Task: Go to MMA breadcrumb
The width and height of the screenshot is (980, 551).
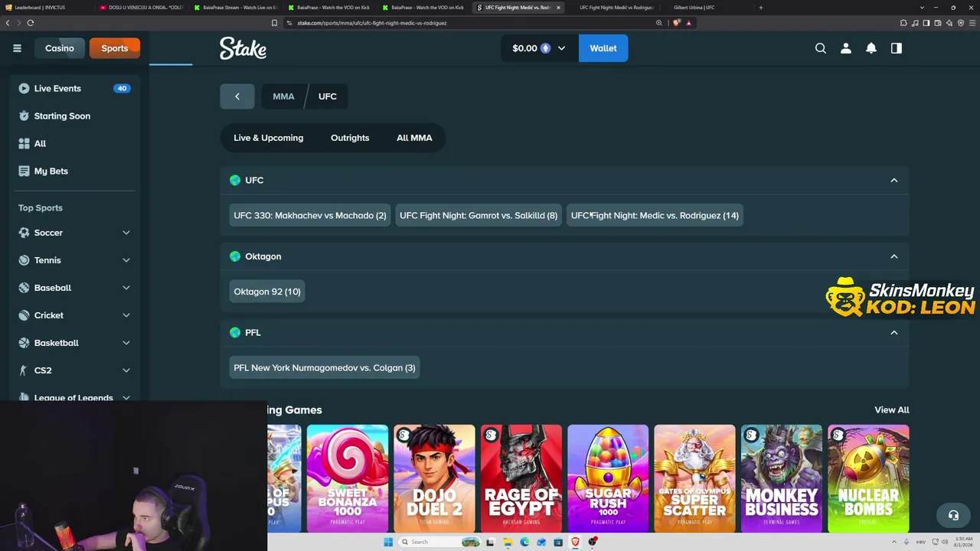Action: [x=283, y=96]
